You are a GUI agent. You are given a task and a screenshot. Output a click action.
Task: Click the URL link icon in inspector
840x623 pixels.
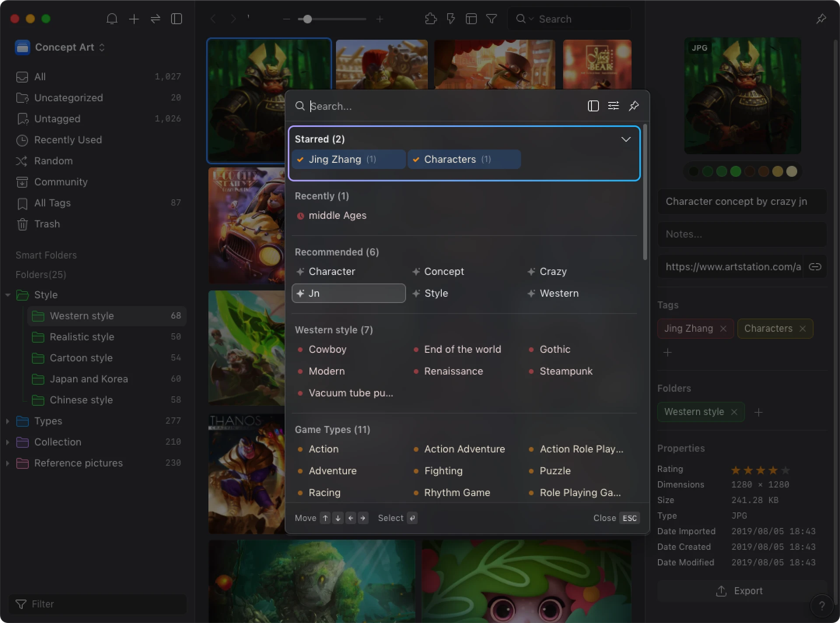coord(815,267)
